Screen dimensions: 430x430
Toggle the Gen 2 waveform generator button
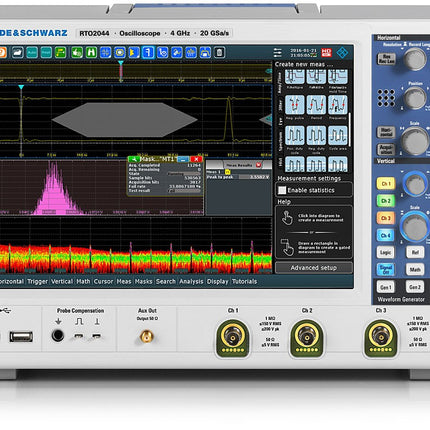415,287
